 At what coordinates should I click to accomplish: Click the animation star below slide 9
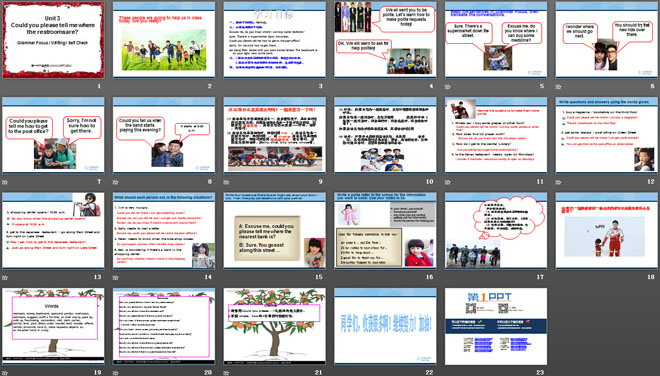coord(226,182)
